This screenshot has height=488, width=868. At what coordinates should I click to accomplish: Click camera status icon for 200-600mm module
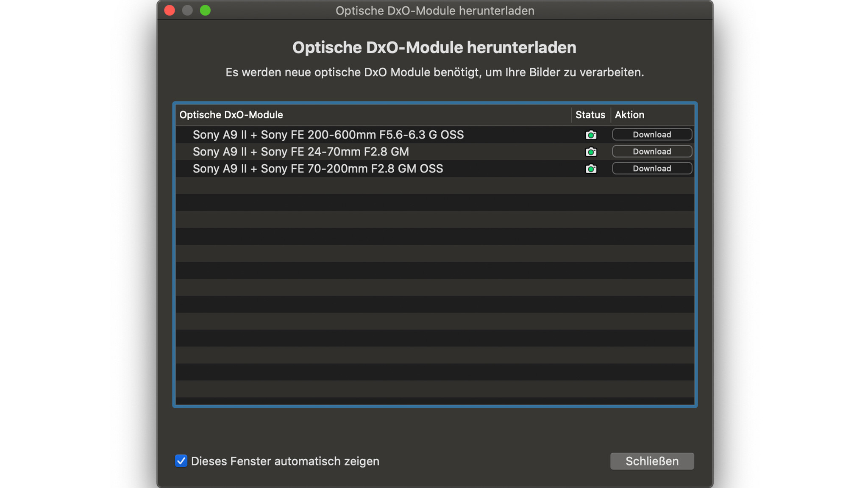click(591, 135)
